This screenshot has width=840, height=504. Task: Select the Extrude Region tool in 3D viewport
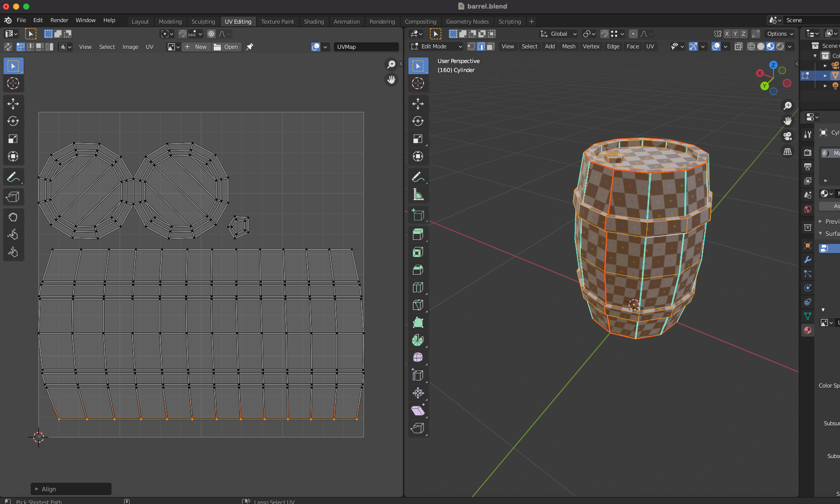(x=418, y=234)
